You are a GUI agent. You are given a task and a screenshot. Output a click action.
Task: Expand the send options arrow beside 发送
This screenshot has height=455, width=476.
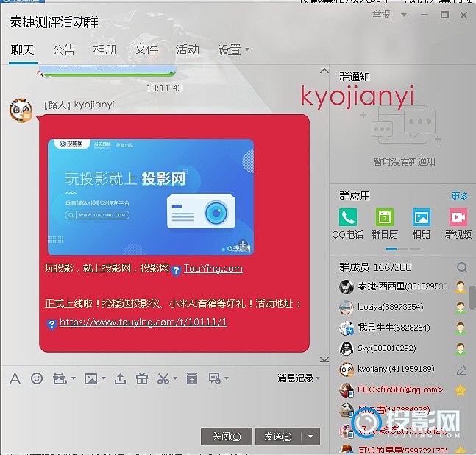pyautogui.click(x=312, y=437)
